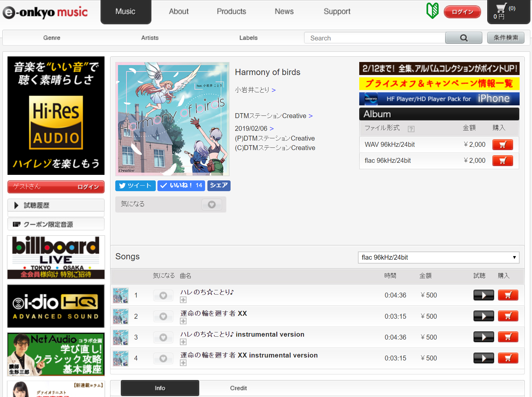Expand details plus icon under track 2
The width and height of the screenshot is (532, 397).
click(183, 321)
